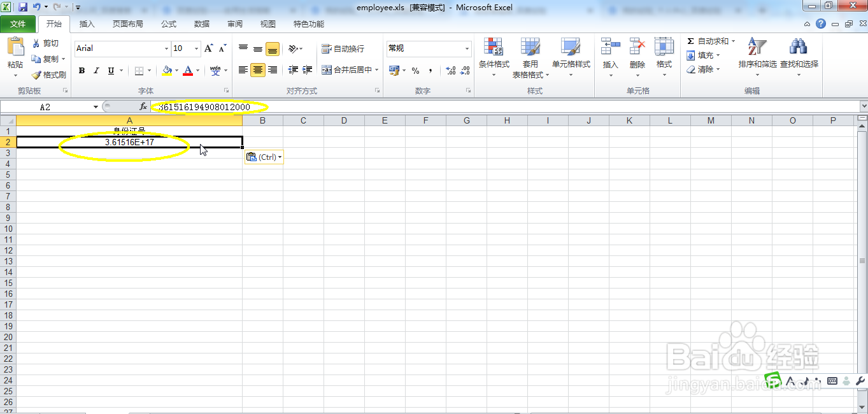Click the Delete cells (删除) icon

(x=637, y=46)
